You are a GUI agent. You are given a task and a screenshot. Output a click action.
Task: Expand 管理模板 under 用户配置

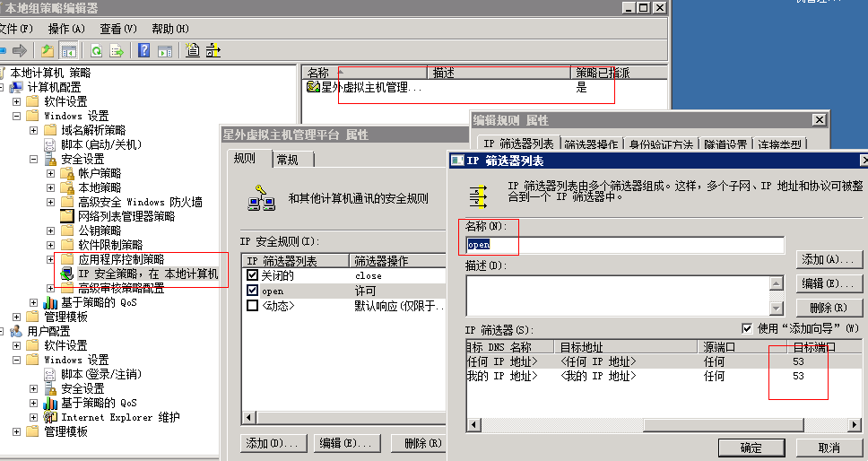point(17,431)
